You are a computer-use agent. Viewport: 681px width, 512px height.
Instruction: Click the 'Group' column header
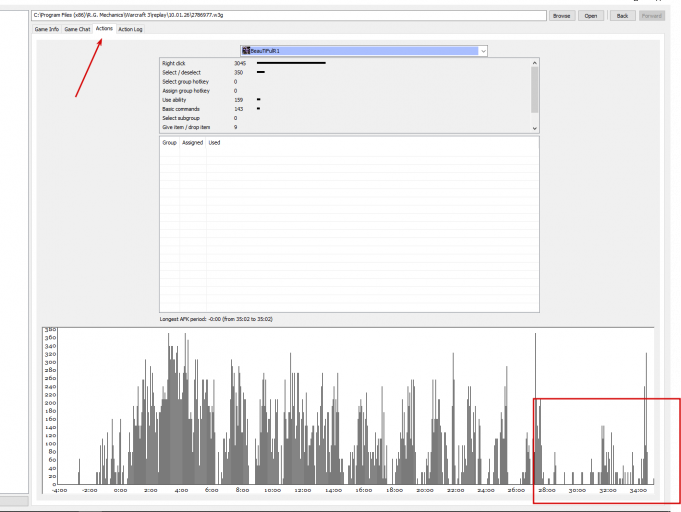169,142
